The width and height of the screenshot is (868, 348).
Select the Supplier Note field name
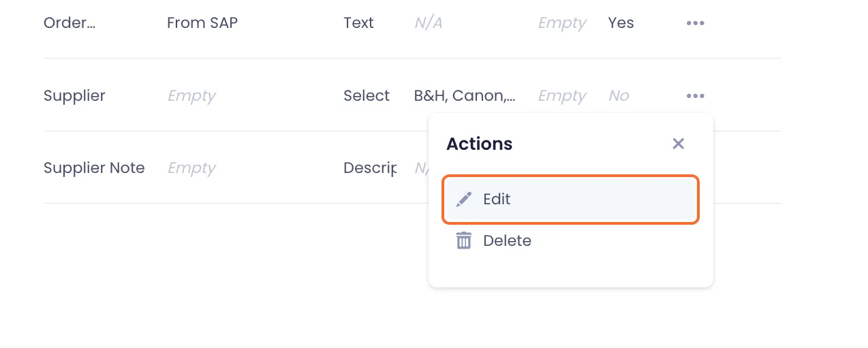click(94, 168)
